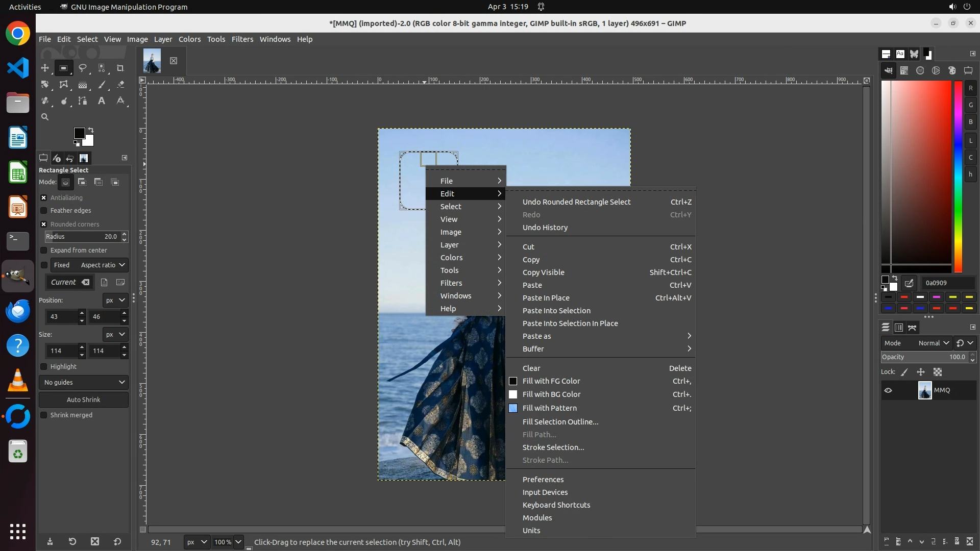
Task: Click Stroke Selection menu entry
Action: (553, 447)
